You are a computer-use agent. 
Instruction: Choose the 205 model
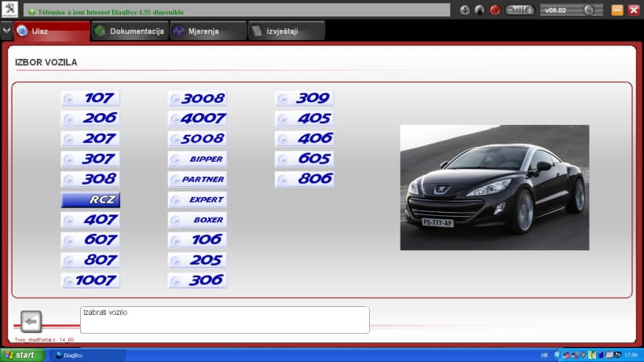click(x=197, y=260)
